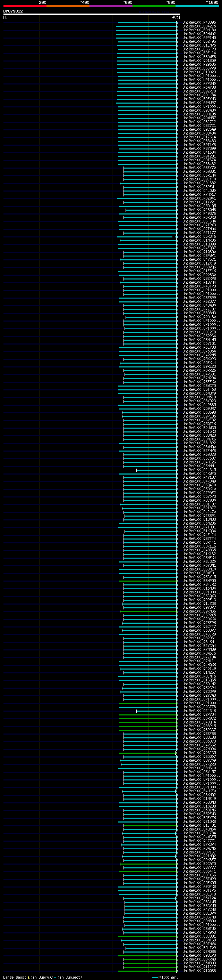
Task: Select hit UniRef100_P37399
Action: [199, 149]
